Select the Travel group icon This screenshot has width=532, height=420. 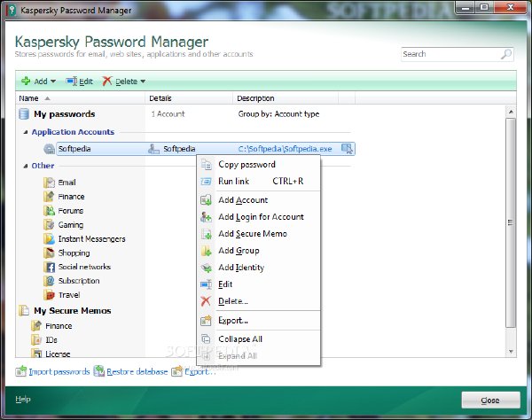coord(49,295)
